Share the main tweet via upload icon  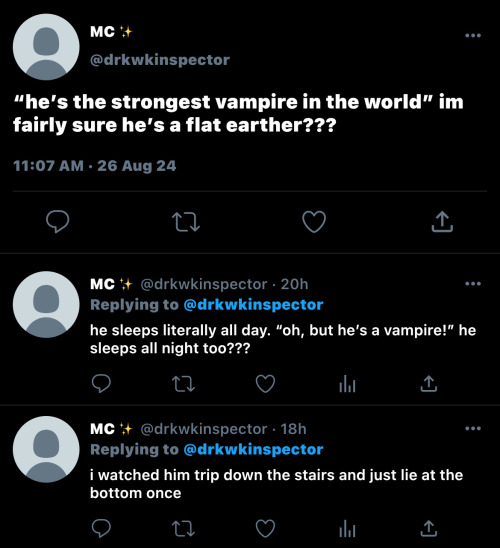pyautogui.click(x=442, y=222)
